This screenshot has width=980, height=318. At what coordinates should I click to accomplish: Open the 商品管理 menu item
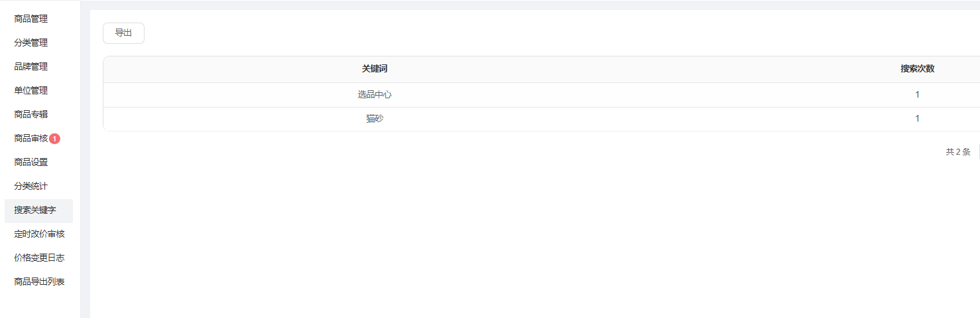tap(31, 19)
